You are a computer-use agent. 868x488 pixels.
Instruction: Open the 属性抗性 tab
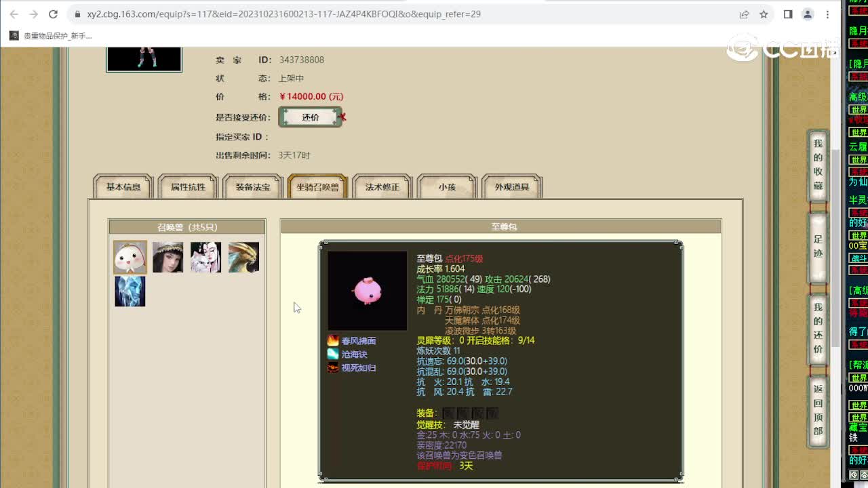pos(188,187)
